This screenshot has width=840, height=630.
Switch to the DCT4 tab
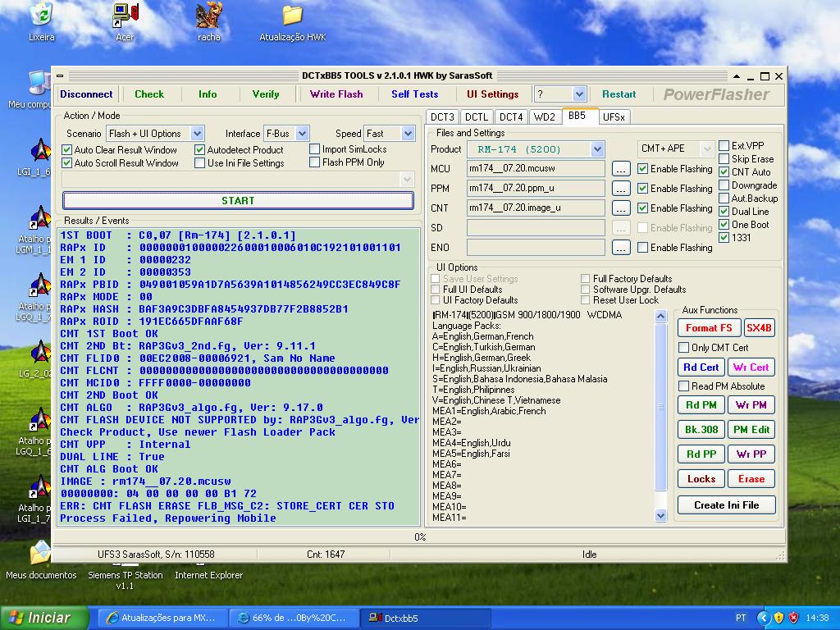[511, 116]
